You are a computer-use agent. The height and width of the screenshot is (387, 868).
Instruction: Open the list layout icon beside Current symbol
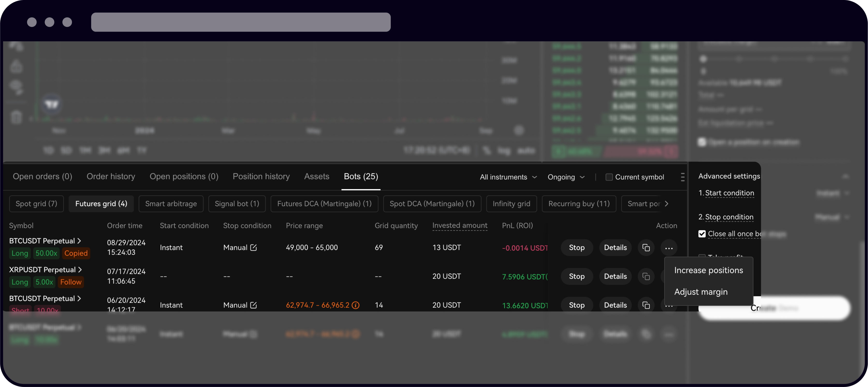click(x=683, y=177)
